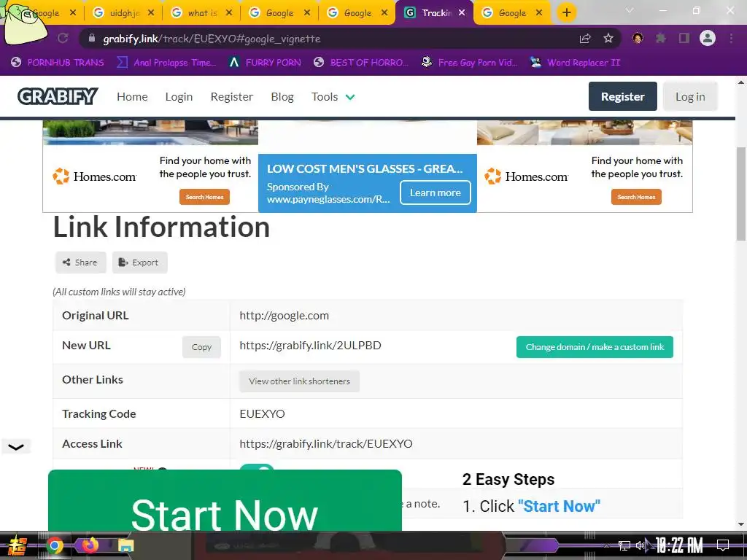Viewport: 747px width, 560px height.
Task: Click the round avatar extension icon in toolbar
Action: (x=638, y=38)
